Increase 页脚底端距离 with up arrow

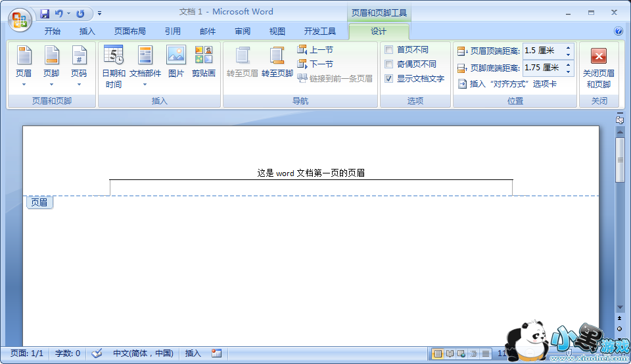tap(568, 64)
